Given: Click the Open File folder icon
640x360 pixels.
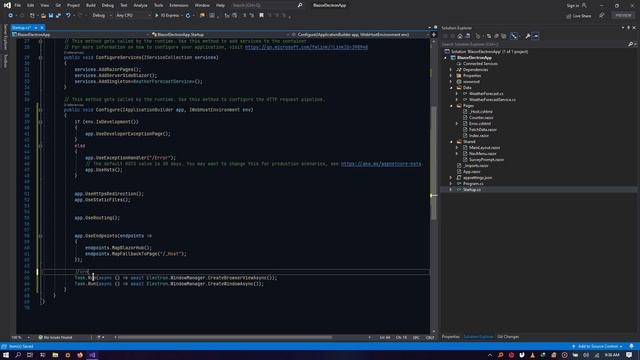Looking at the screenshot, I should 43,16.
